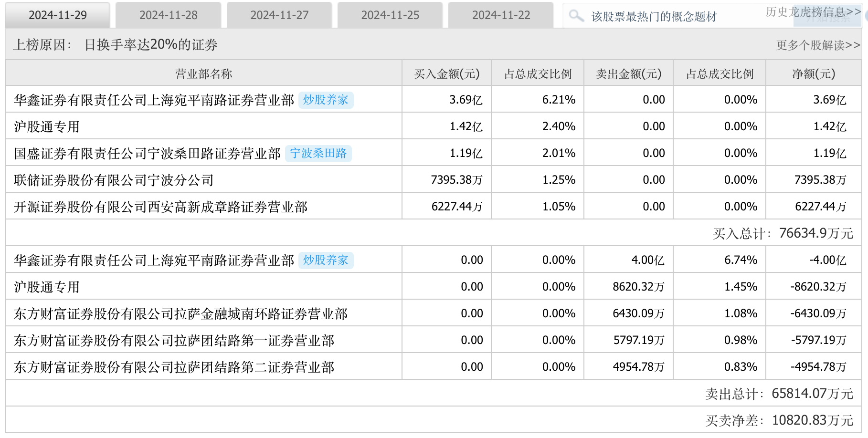Click net difference 10820.83万元
Screen dimensions: 868x438
[x=813, y=420]
